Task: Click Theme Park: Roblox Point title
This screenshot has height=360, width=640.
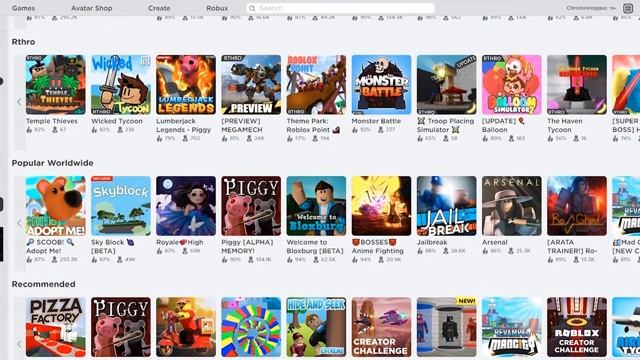Action: [x=313, y=125]
